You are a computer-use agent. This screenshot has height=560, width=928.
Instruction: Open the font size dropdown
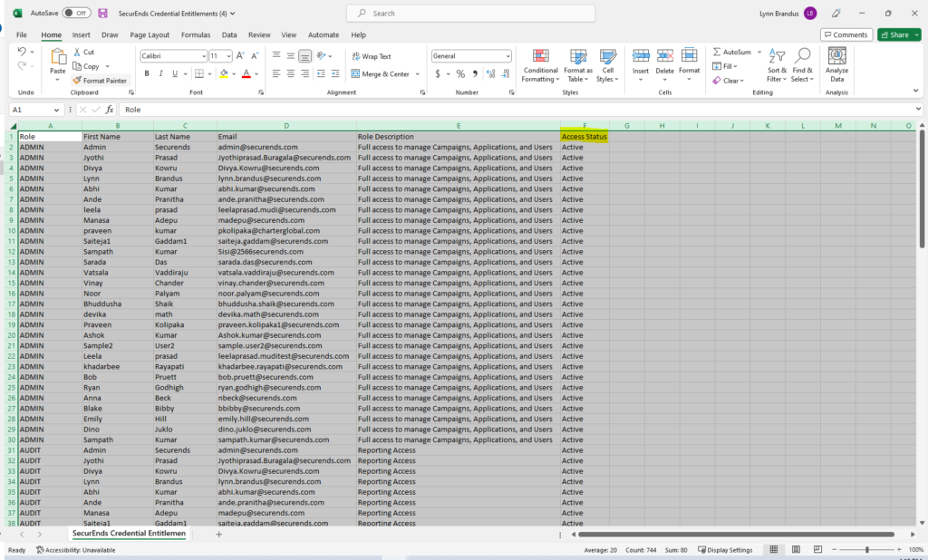(x=228, y=56)
